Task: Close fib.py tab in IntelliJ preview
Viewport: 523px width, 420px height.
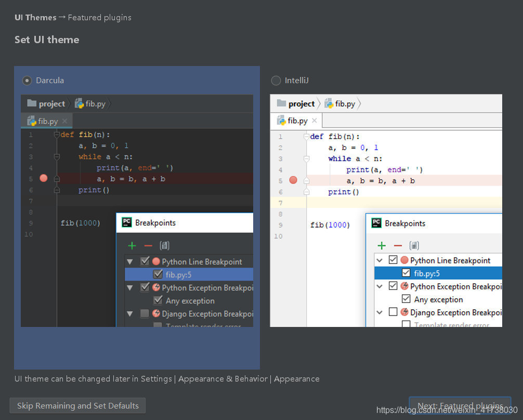Action: tap(314, 121)
